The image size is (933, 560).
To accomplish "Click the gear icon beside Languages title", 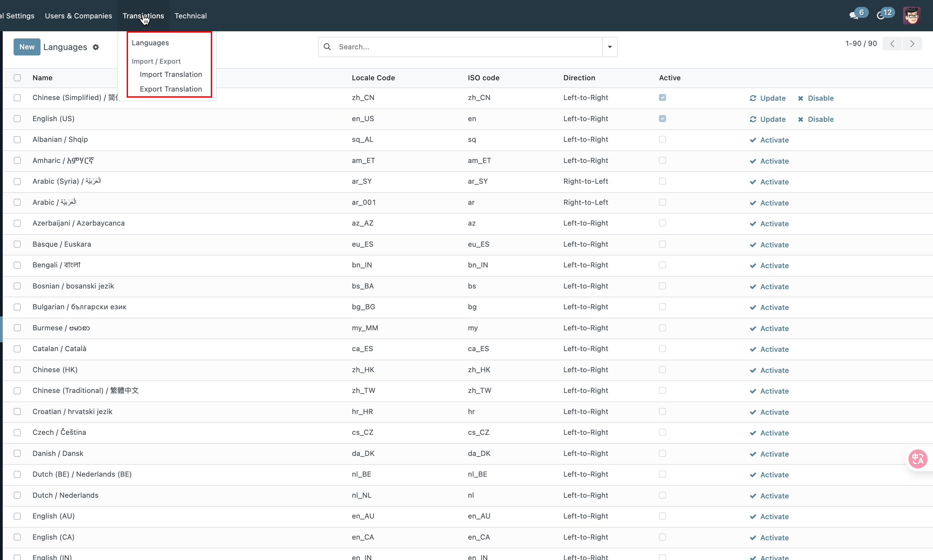I will 96,47.
